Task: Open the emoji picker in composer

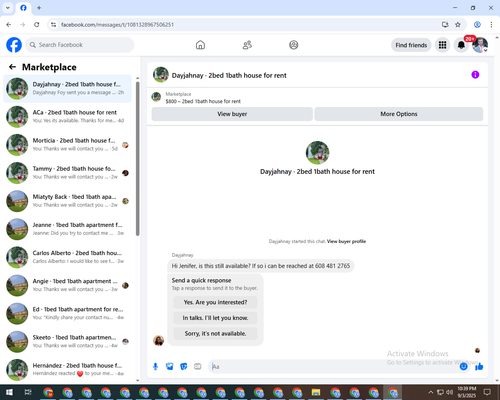Action: 463,367
